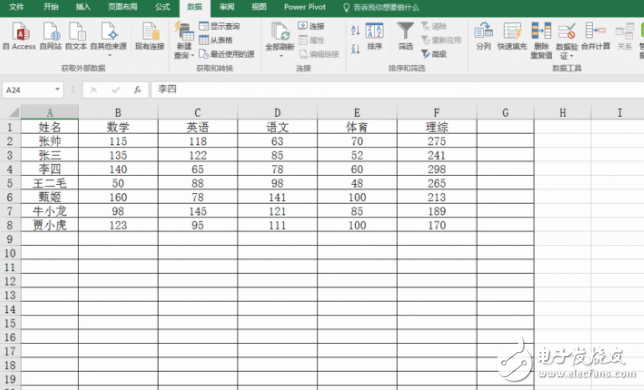Click the formula bar containing 李四
Viewport: 644px width, 390px height.
pyautogui.click(x=397, y=89)
